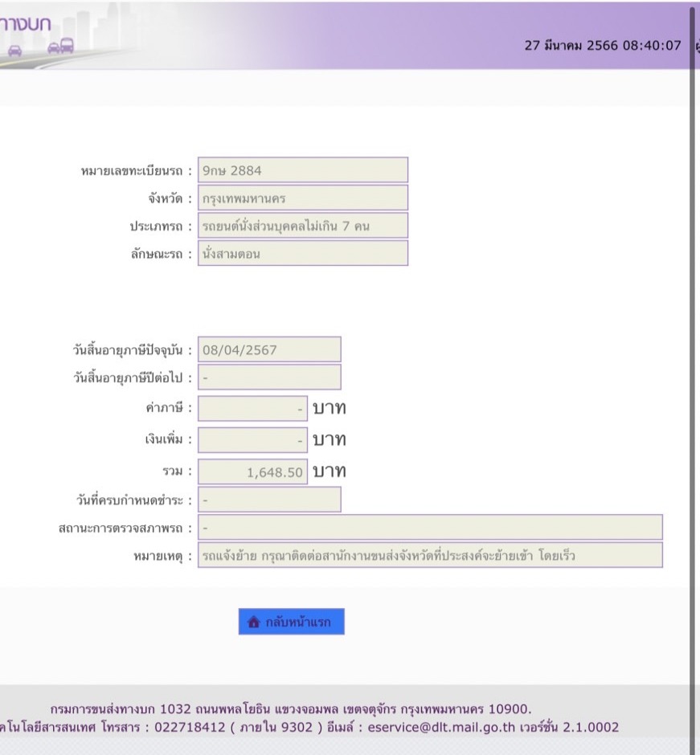This screenshot has height=755, width=700.
Task: Click the วันสิ้นอายุภาษีปัจจุบัน field 08/04/2567
Action: click(269, 349)
